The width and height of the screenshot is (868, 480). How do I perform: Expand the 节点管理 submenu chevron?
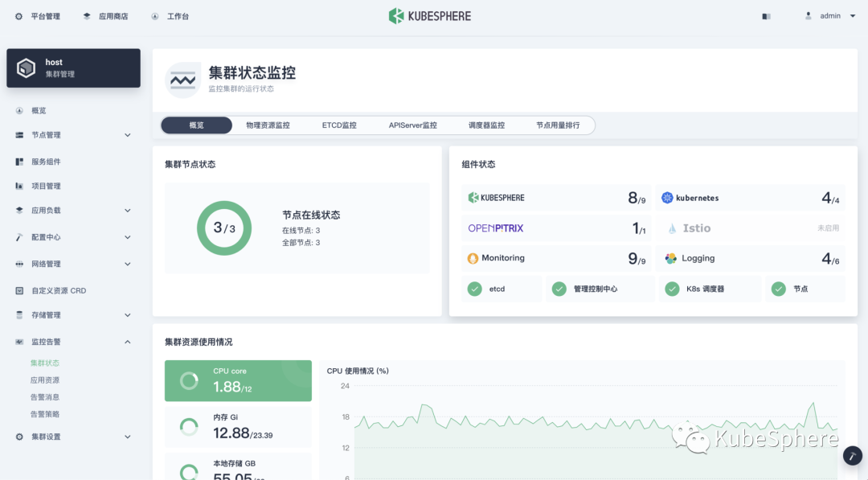(127, 135)
